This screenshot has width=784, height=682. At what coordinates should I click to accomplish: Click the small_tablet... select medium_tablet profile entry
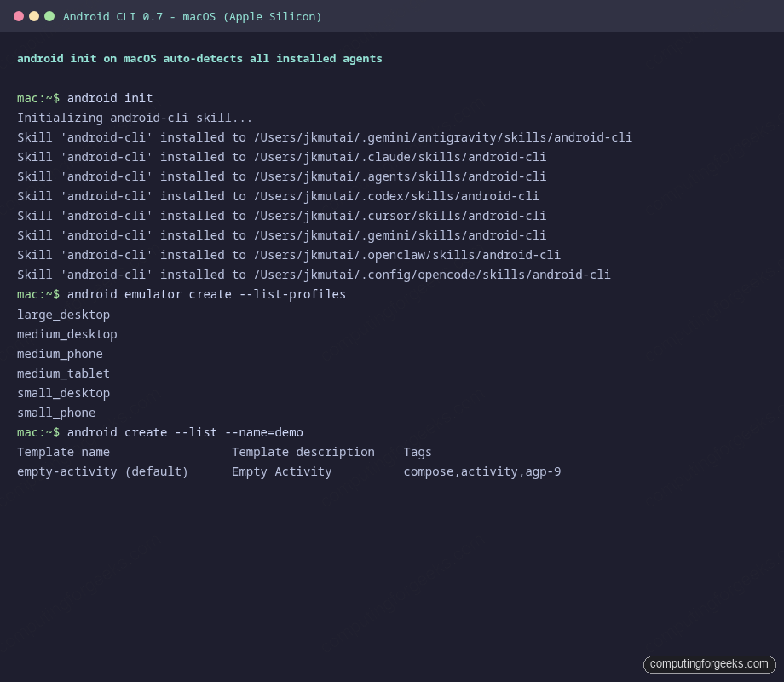[63, 373]
